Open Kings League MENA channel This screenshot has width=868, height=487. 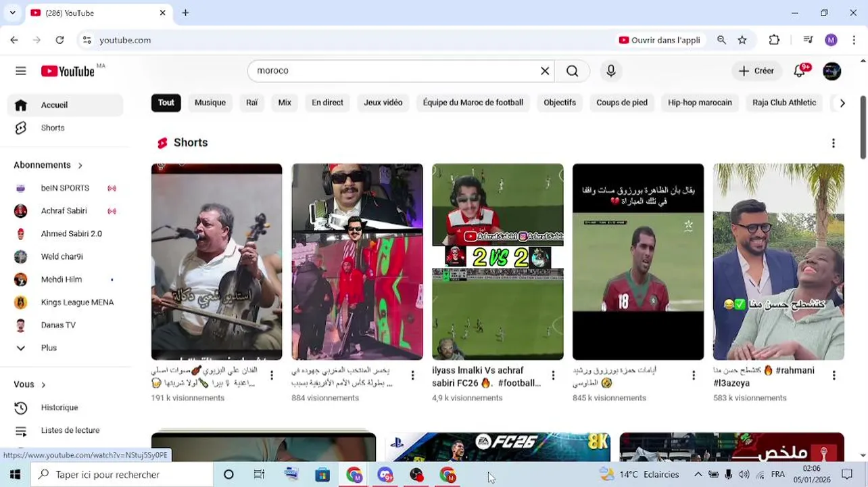pos(65,302)
